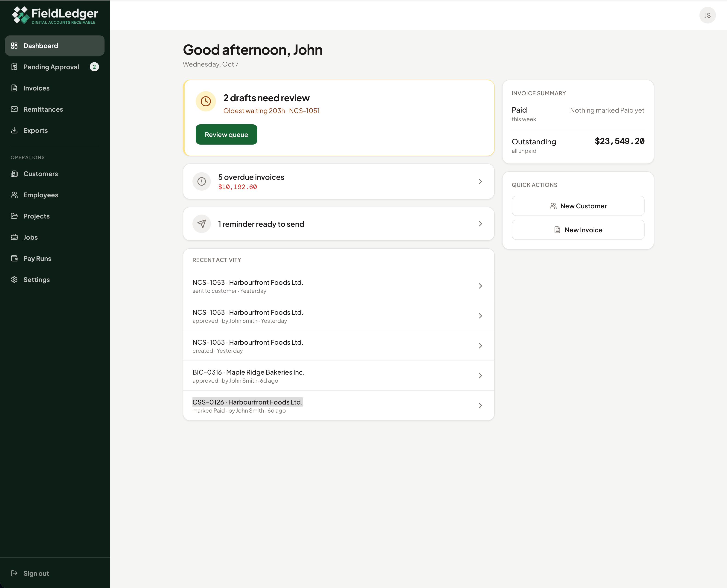Open the JS user avatar menu

(x=707, y=15)
